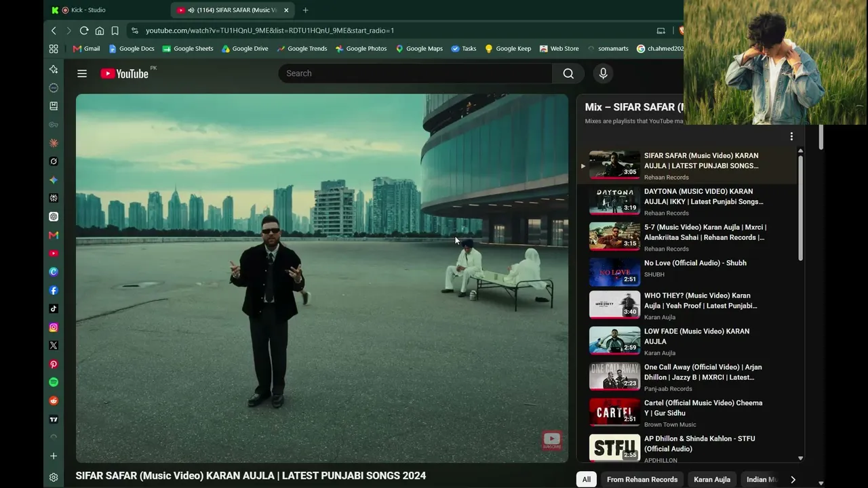Image resolution: width=868 pixels, height=488 pixels.
Task: Focus the YouTube search field
Action: coord(415,74)
